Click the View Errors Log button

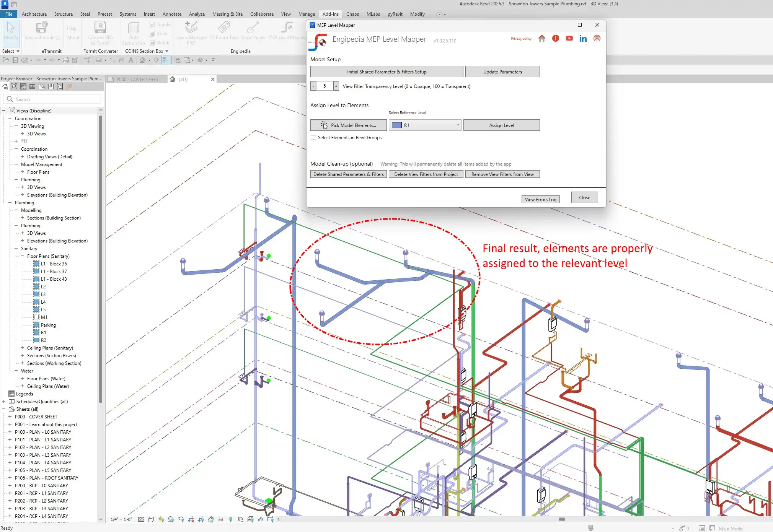[x=540, y=199]
